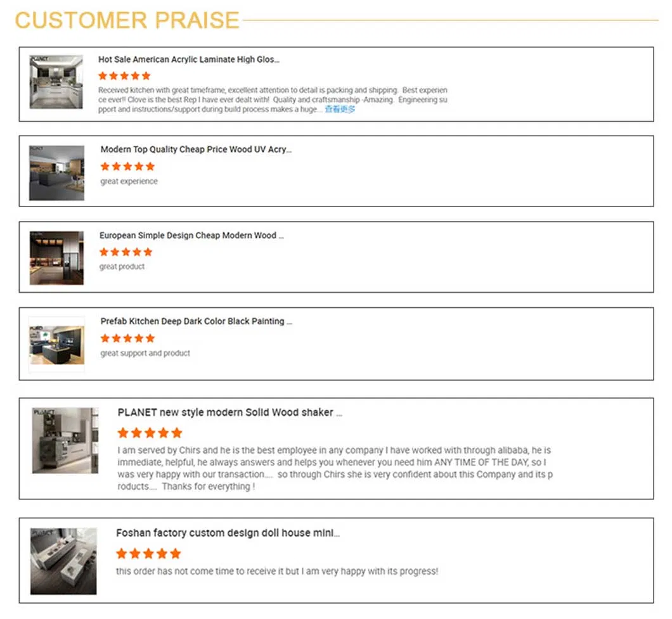Open the PLANET new style modern Solid Wood shaker title
This screenshot has width=672, height=619.
[x=229, y=412]
